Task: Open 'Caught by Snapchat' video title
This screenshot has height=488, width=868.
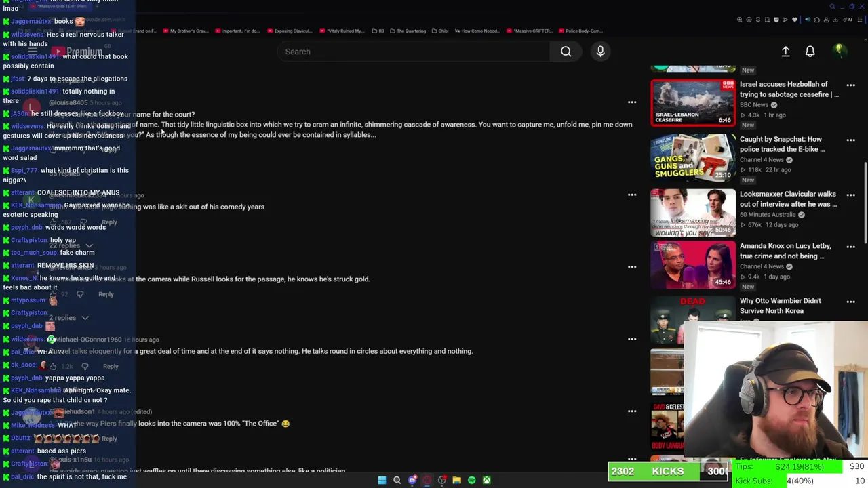Action: coord(782,144)
